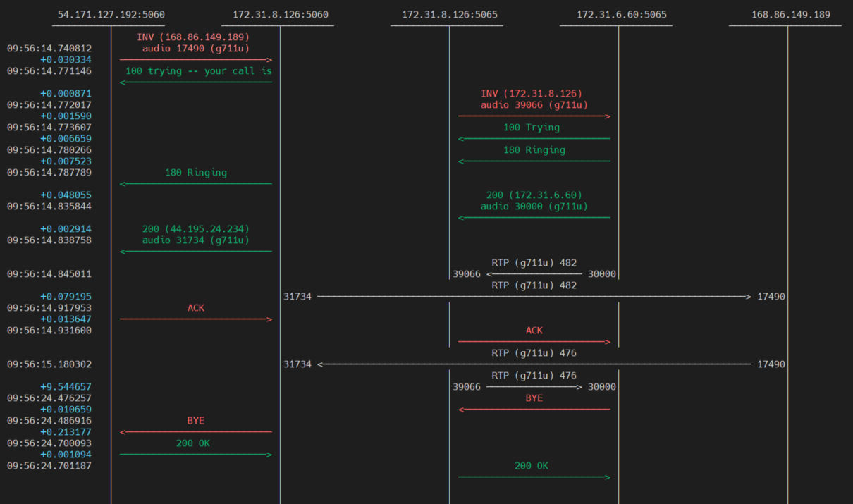Click timestamp 09:56:14.835844

click(49, 206)
